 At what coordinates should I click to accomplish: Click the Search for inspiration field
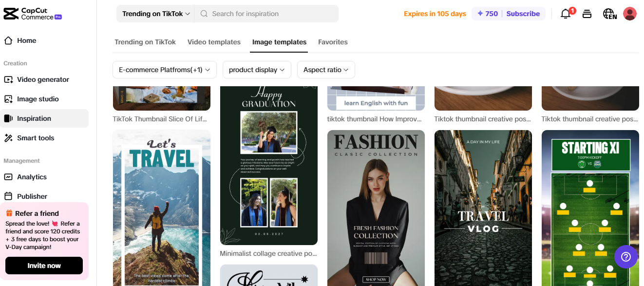266,14
